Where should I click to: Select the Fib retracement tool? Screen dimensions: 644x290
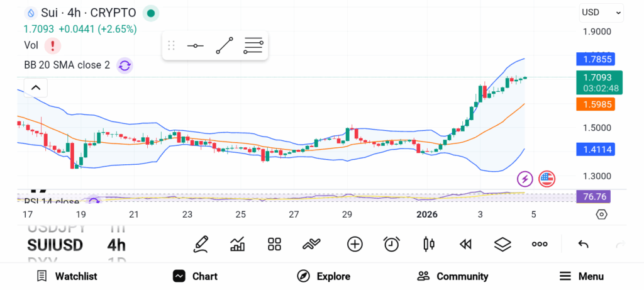tap(253, 46)
